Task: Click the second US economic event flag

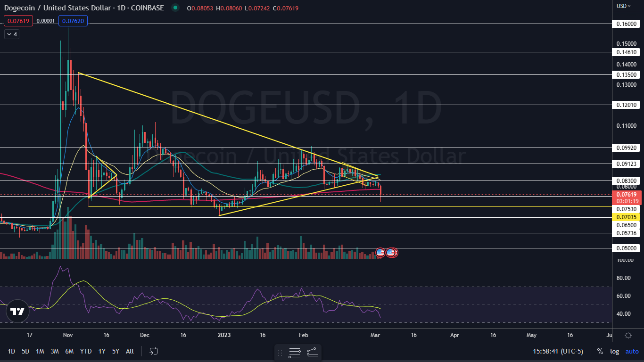Action: click(x=390, y=252)
